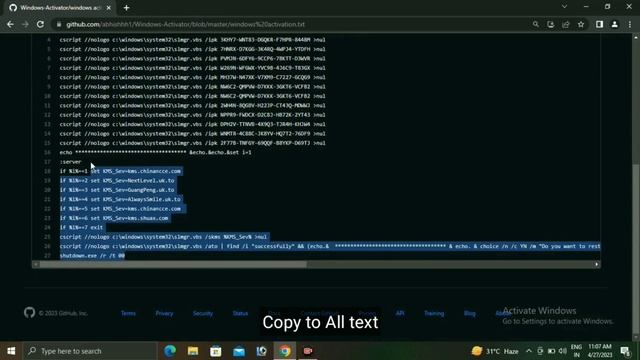Click the page vertical scrollbar thumb

click(636, 249)
